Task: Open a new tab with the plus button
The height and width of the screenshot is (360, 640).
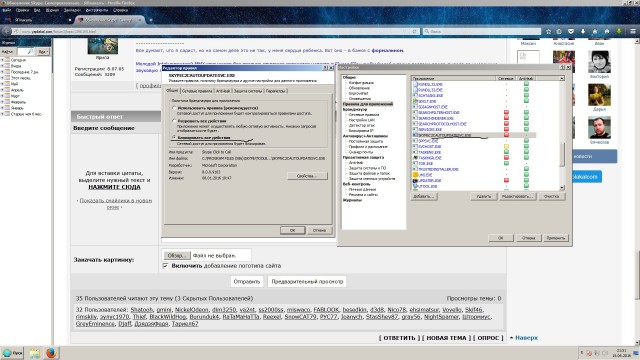Action: click(x=151, y=20)
